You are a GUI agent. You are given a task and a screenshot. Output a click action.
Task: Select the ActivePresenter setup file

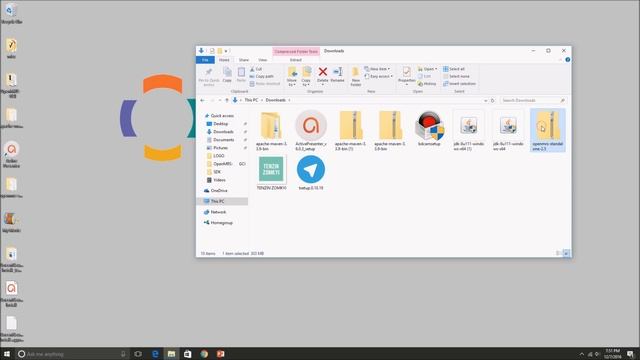pos(311,131)
